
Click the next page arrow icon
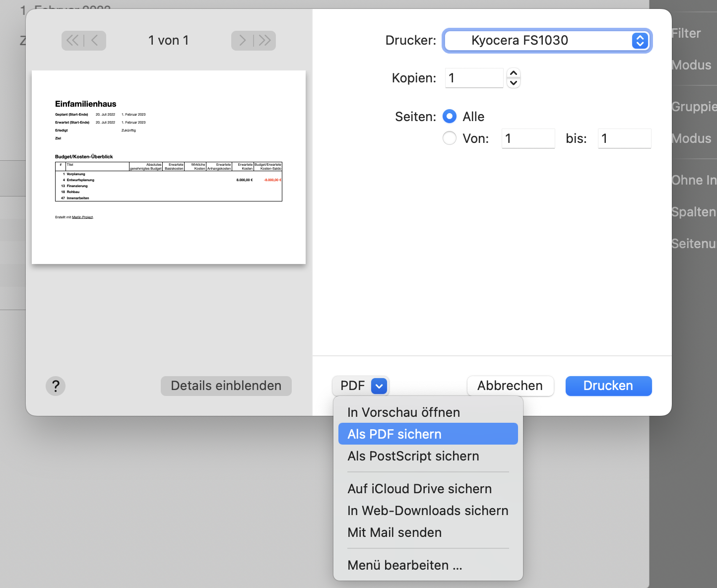click(242, 41)
